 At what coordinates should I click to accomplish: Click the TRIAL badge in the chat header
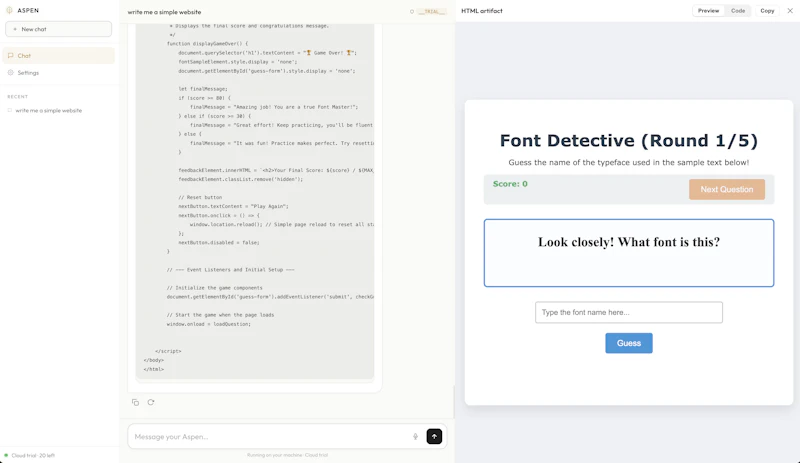(x=432, y=12)
